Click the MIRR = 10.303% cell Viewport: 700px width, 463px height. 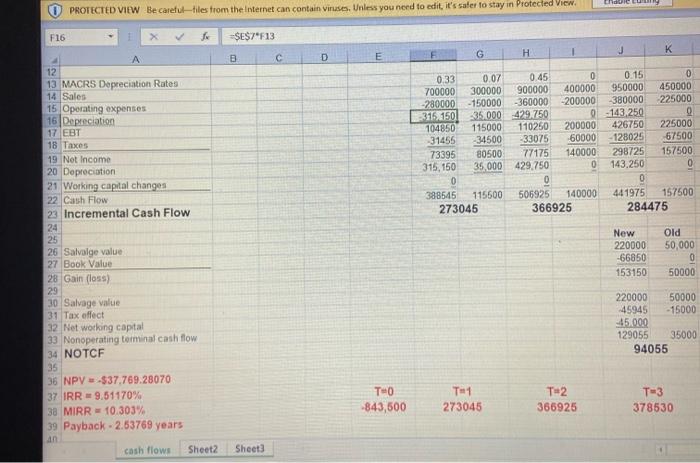pyautogui.click(x=104, y=411)
